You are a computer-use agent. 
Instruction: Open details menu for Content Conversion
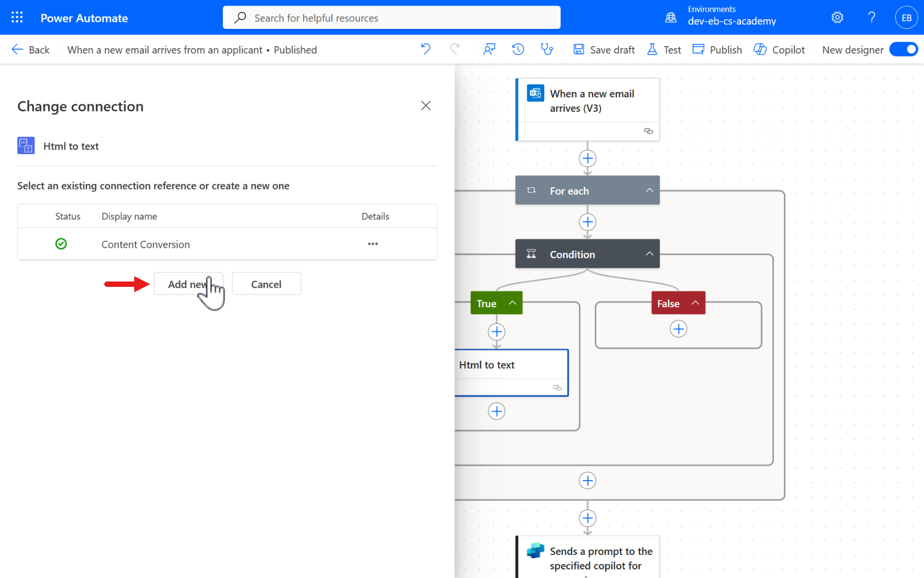373,244
